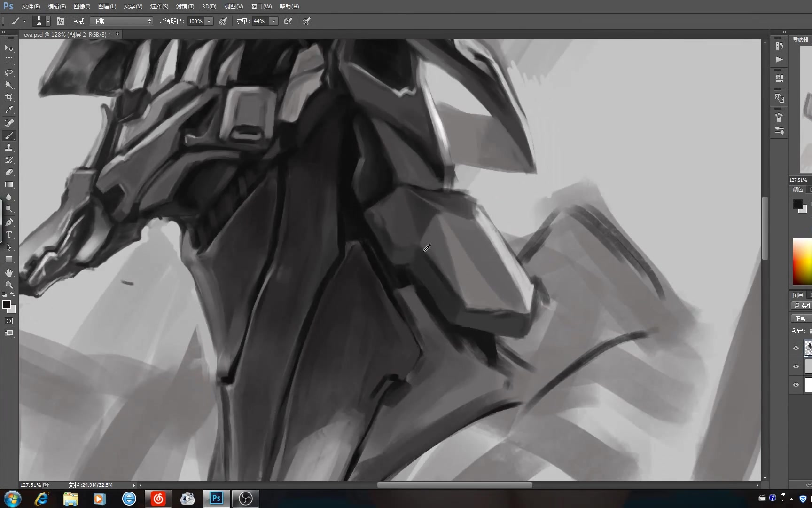Open the 窗口(W) menu
Image resolution: width=812 pixels, height=508 pixels.
tap(261, 7)
